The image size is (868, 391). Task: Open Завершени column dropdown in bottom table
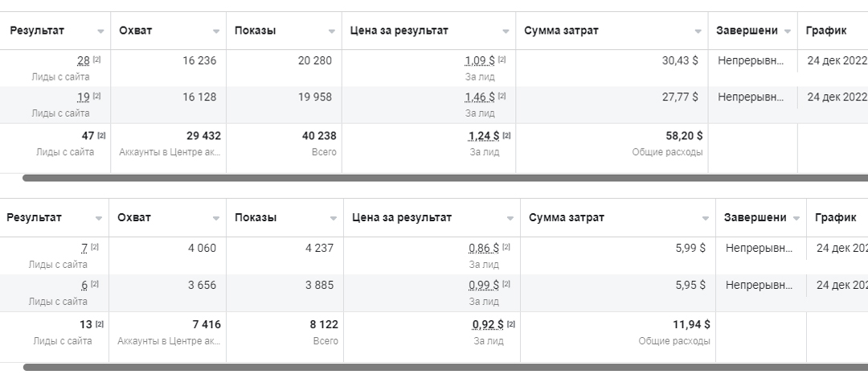(796, 218)
